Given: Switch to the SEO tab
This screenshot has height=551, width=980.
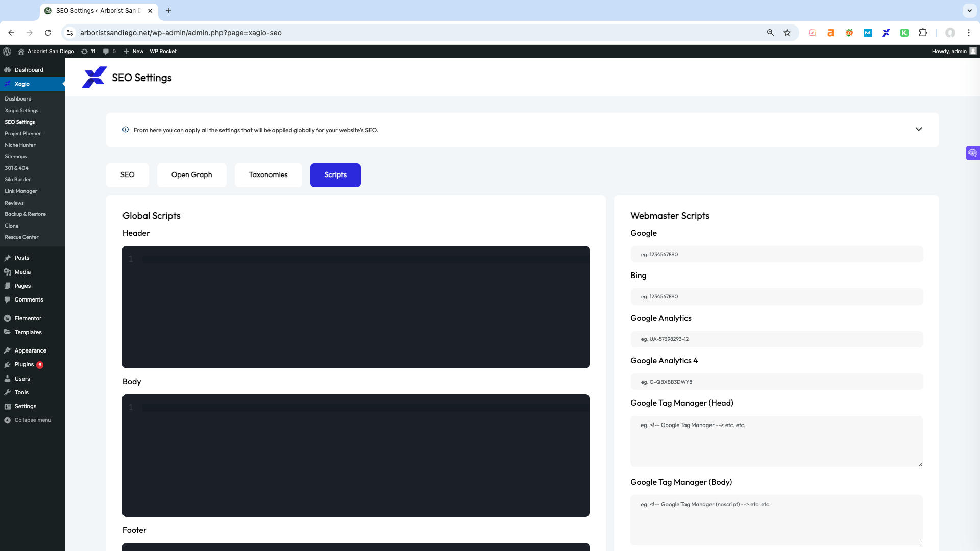Looking at the screenshot, I should 128,175.
